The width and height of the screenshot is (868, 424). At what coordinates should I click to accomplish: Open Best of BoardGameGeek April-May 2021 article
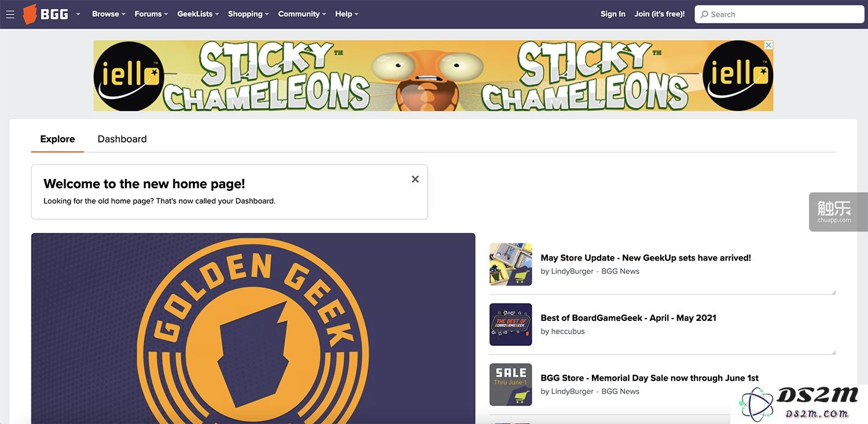click(x=628, y=318)
